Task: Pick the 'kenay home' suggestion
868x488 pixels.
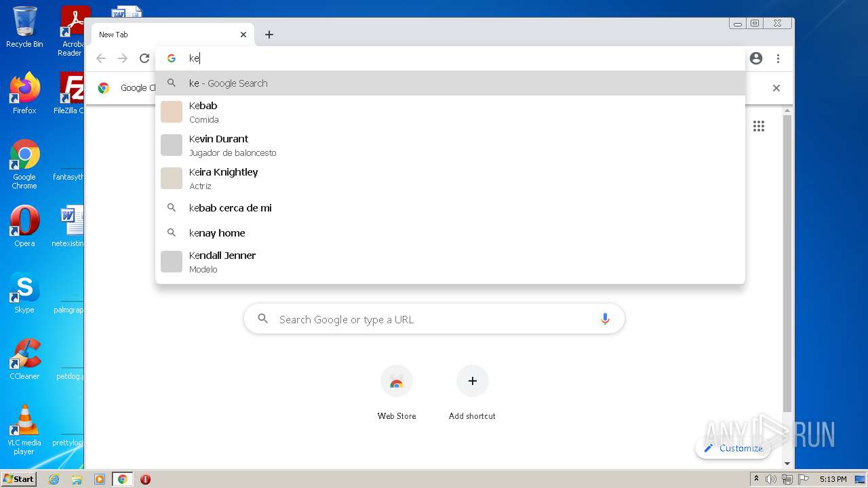Action: tap(450, 233)
